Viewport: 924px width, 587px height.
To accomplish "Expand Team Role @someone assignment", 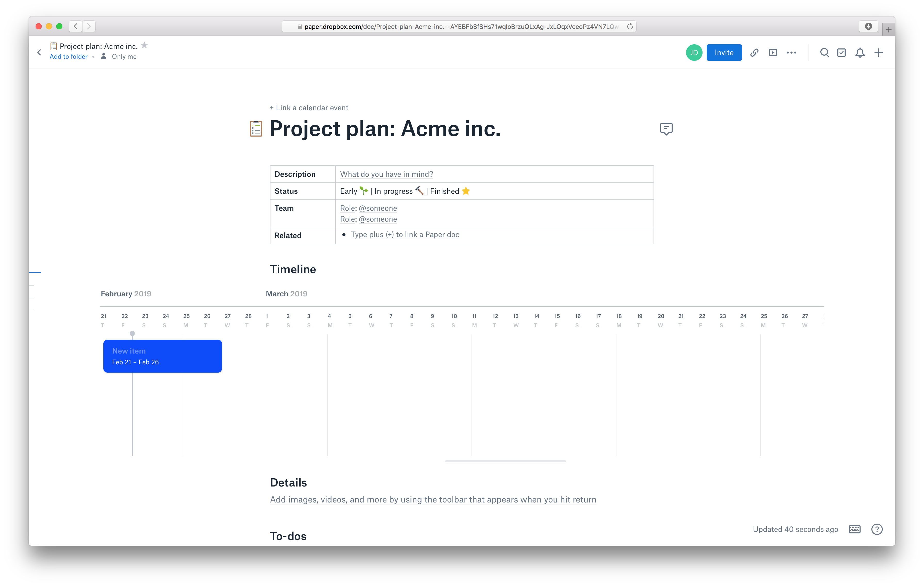I will pos(368,208).
